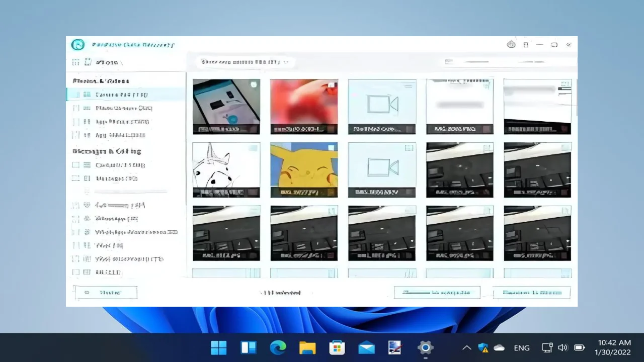Open the black-and-white sketch thumbnail

coord(226,170)
